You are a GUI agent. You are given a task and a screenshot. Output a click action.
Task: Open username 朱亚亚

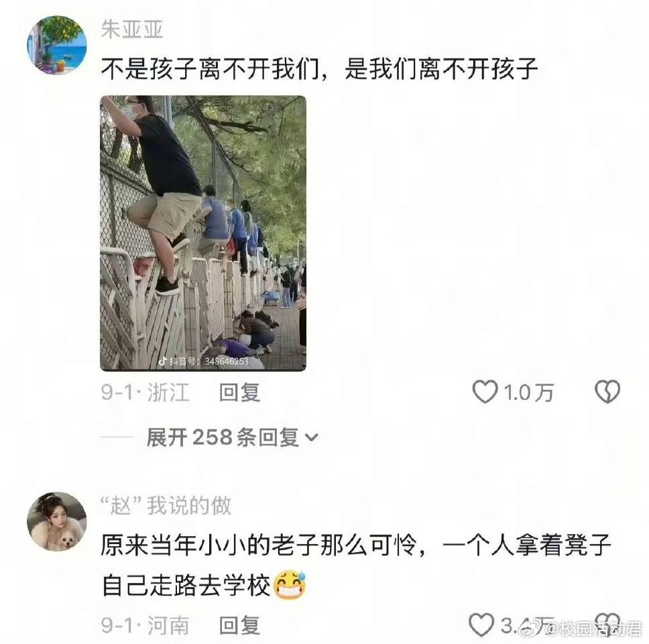point(132,30)
